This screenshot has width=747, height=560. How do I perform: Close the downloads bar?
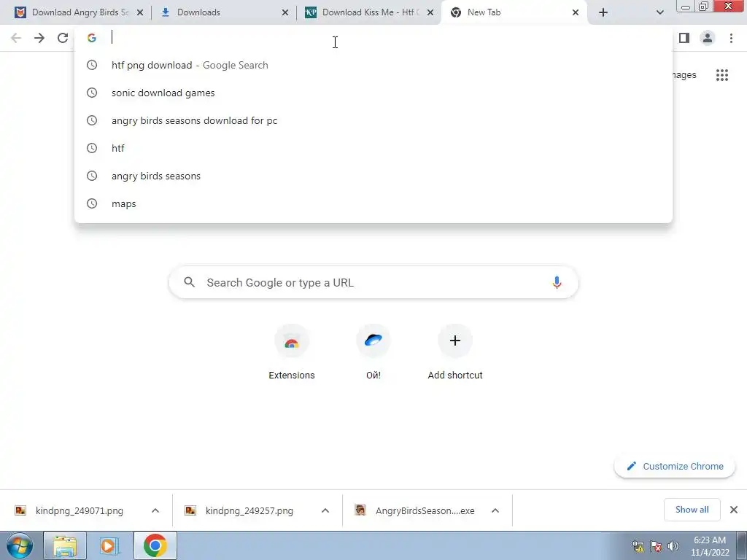(734, 510)
